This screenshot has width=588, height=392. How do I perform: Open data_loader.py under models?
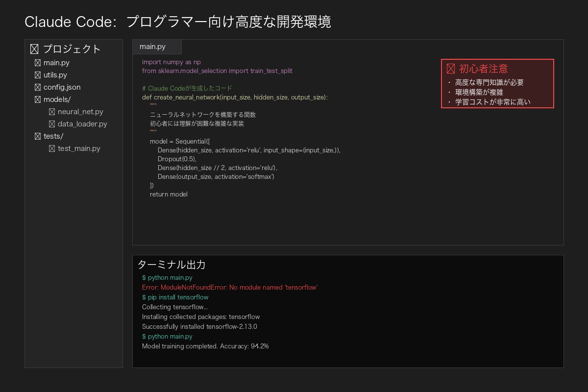82,124
